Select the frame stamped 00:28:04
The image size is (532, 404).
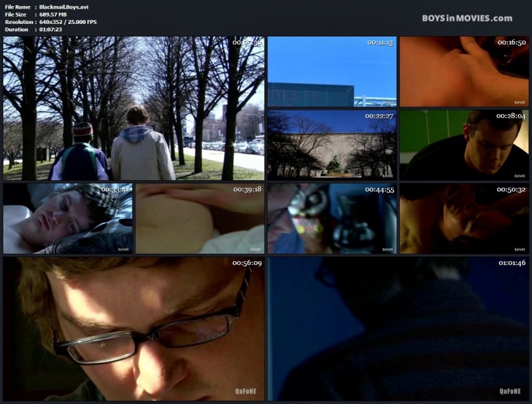click(464, 145)
